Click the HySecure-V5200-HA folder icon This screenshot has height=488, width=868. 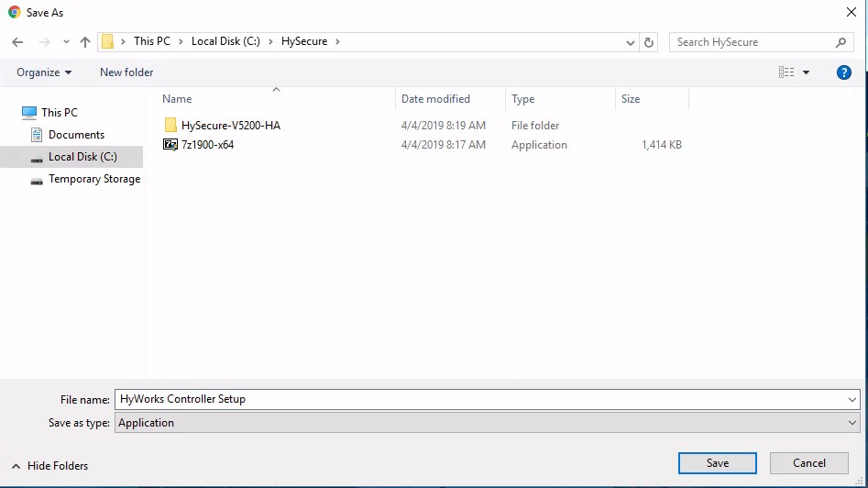(x=170, y=125)
